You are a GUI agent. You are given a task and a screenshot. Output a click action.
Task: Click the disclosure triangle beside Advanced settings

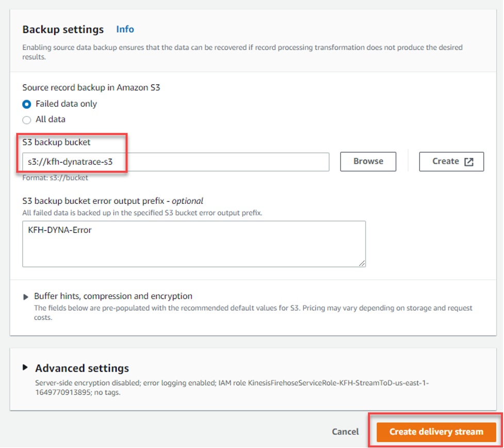tap(25, 368)
